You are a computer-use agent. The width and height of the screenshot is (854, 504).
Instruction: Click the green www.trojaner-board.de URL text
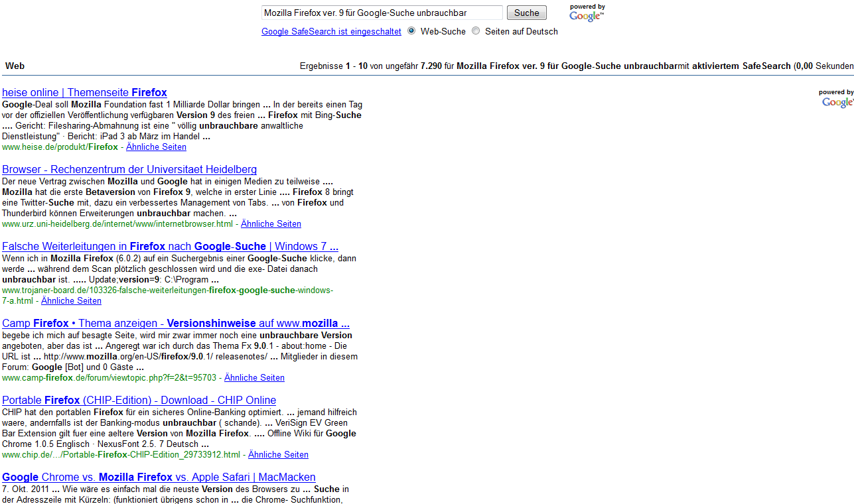[x=167, y=295]
